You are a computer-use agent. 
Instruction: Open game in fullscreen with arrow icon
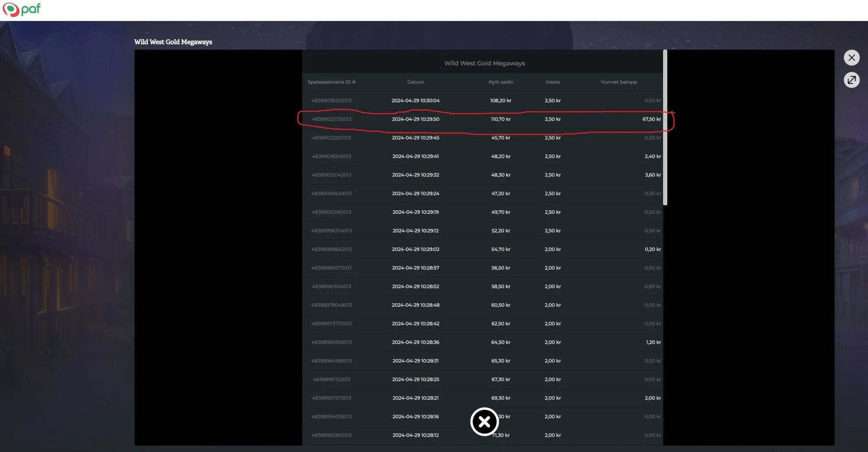click(851, 80)
